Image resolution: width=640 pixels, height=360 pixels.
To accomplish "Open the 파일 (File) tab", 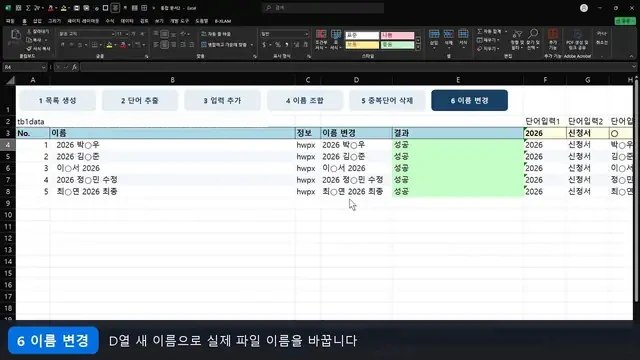I will (x=10, y=21).
